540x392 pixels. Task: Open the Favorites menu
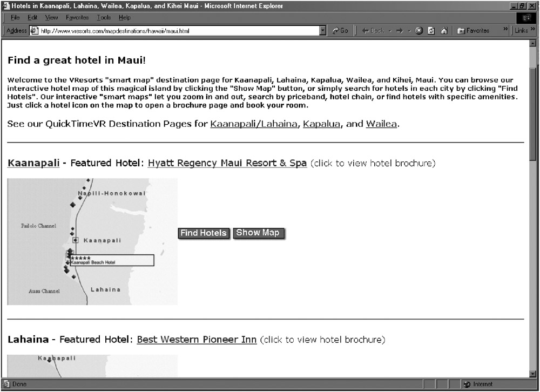coord(77,18)
